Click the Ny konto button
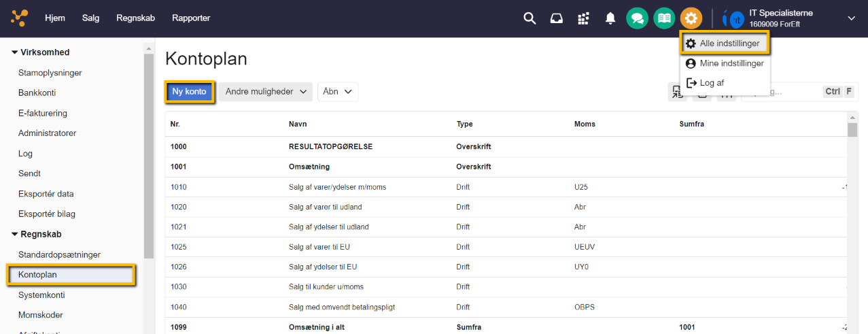Screen dimensions: 868x334 coord(190,92)
